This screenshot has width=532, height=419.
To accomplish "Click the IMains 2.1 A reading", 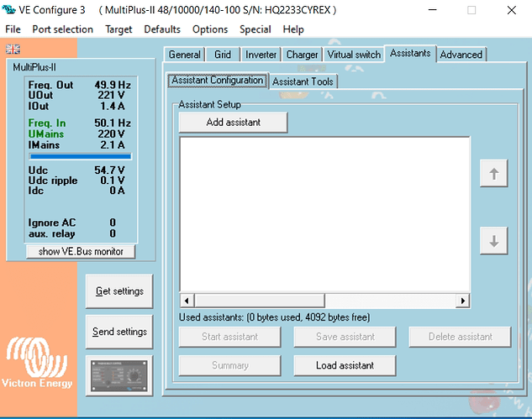I will pos(76,144).
